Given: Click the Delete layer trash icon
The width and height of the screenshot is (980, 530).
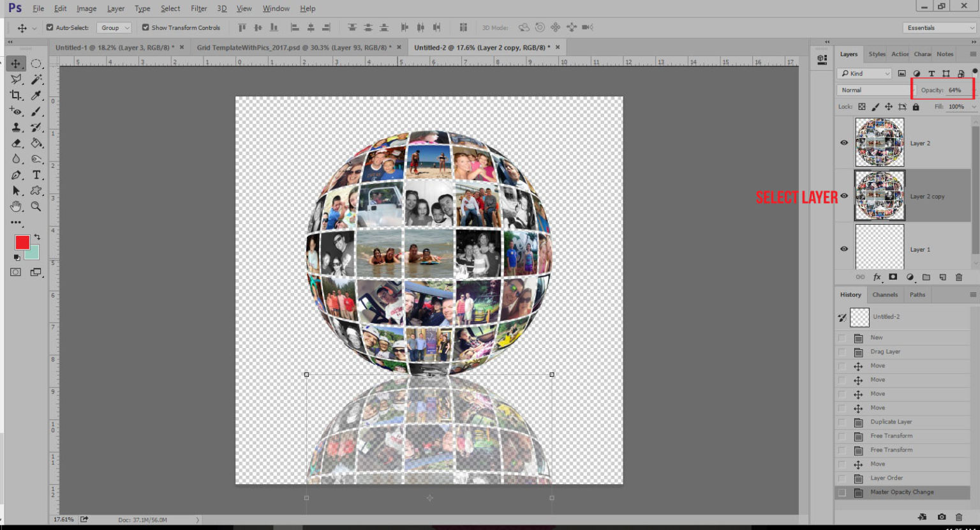Looking at the screenshot, I should click(958, 276).
